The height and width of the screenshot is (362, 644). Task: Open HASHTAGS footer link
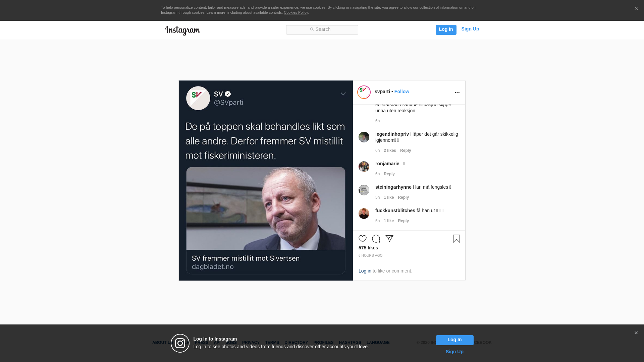[x=350, y=343]
